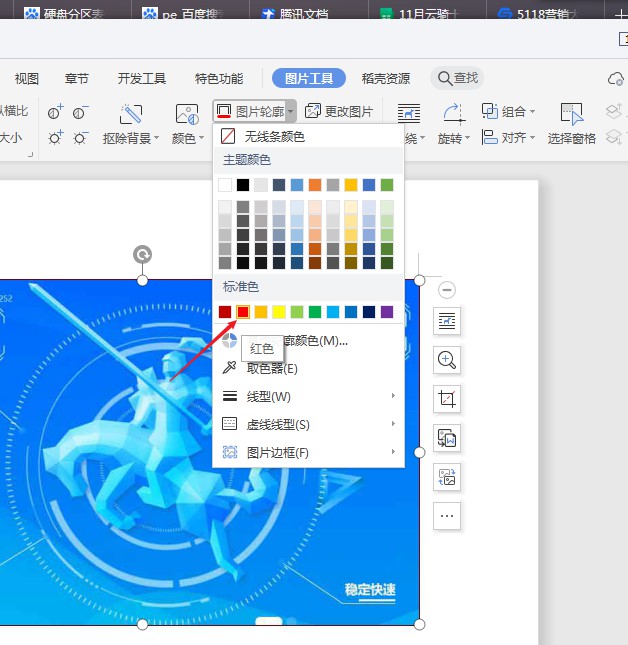Open the 图片边框 picture border menu item
This screenshot has height=645, width=628.
point(308,452)
